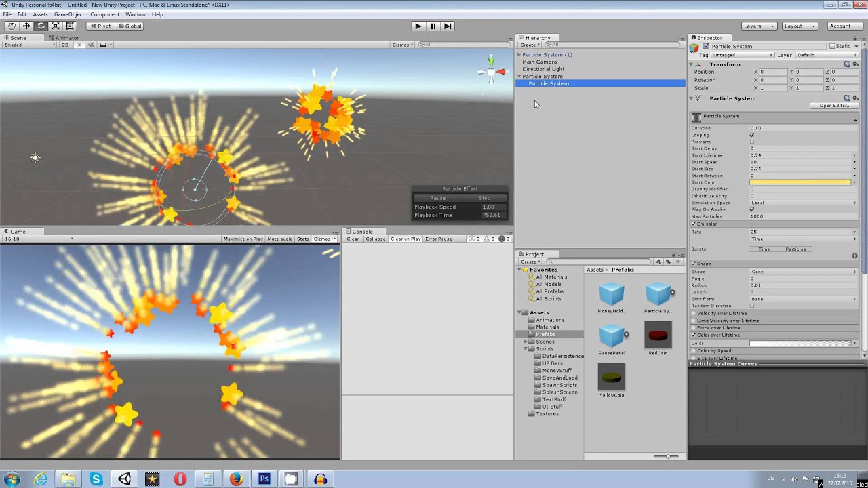
Task: Click search by label icon in Project
Action: (x=668, y=262)
